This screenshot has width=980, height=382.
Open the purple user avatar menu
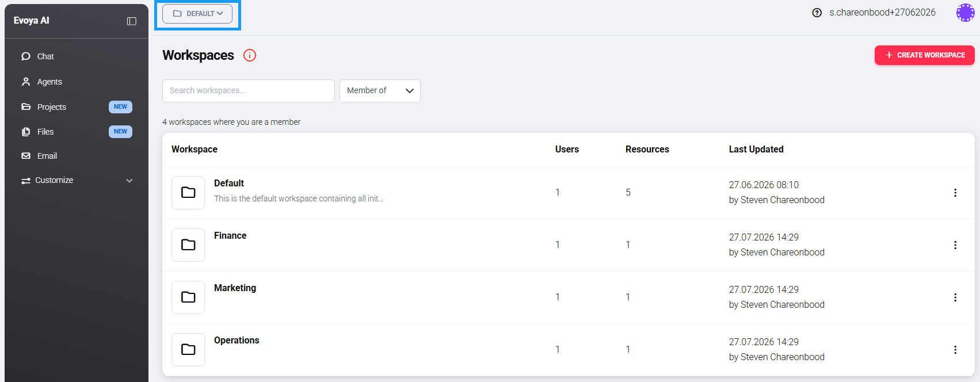[965, 13]
